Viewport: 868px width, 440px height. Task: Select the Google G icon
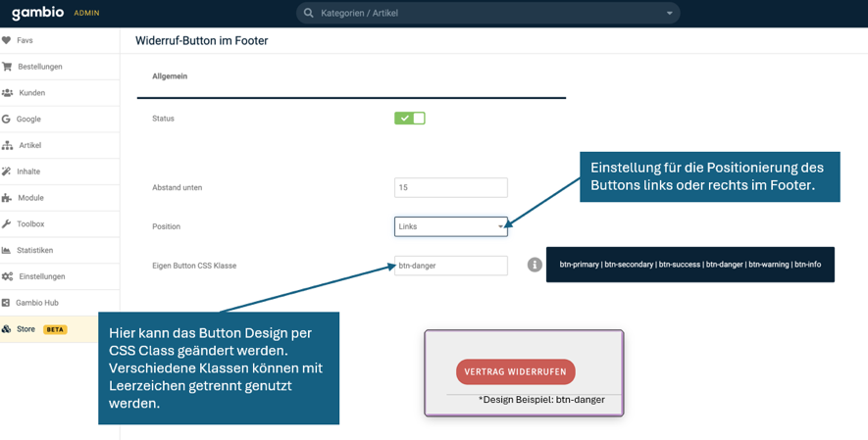tap(6, 119)
